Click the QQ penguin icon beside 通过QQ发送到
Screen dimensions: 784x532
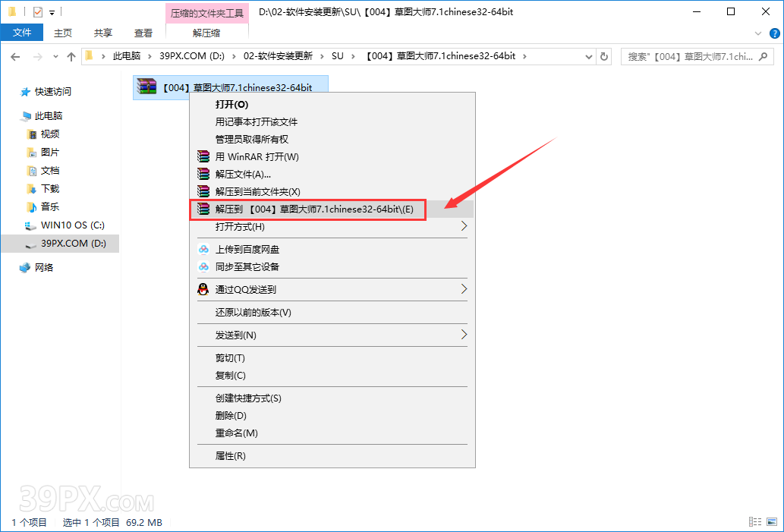coord(203,289)
